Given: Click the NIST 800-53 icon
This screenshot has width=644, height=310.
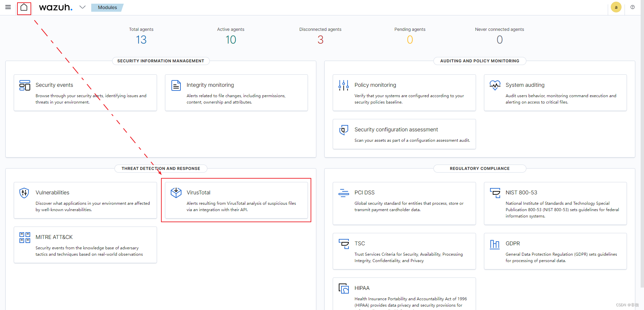Looking at the screenshot, I should pos(495,193).
